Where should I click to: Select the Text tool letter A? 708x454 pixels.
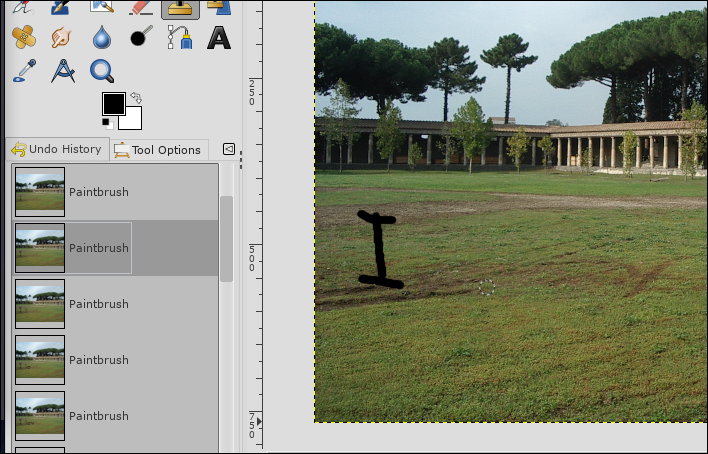219,37
